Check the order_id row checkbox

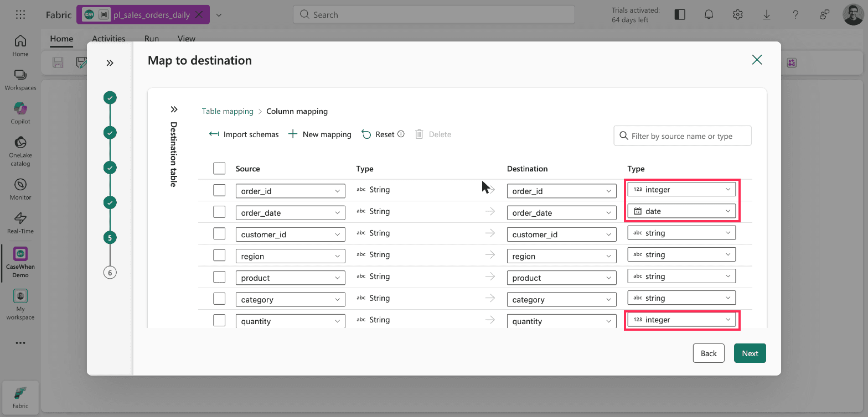(x=219, y=190)
